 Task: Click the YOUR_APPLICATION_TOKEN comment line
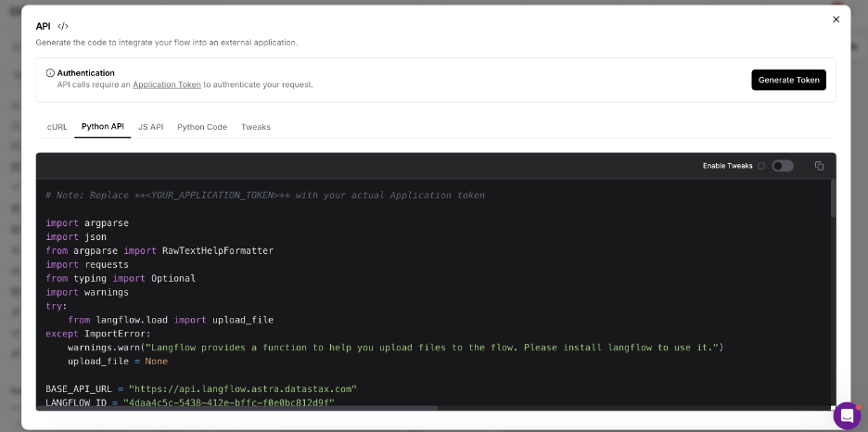click(x=265, y=196)
